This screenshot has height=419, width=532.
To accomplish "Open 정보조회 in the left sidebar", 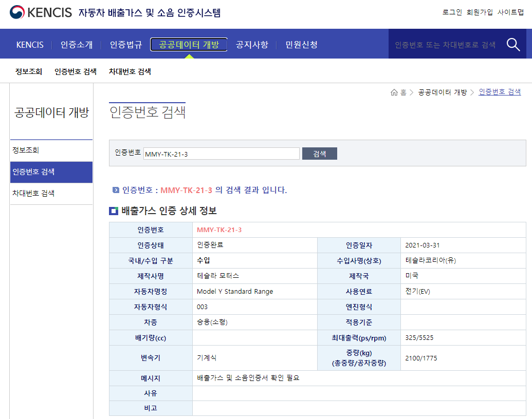I will [x=51, y=150].
